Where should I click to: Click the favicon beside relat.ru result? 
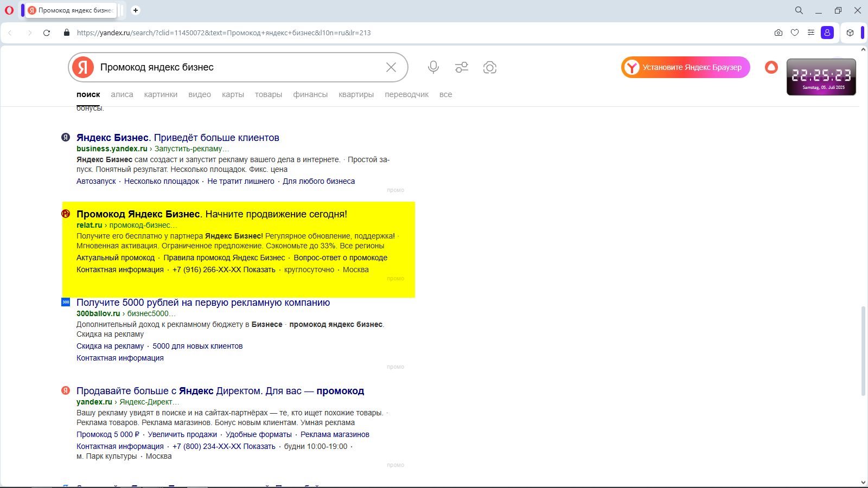tap(66, 214)
